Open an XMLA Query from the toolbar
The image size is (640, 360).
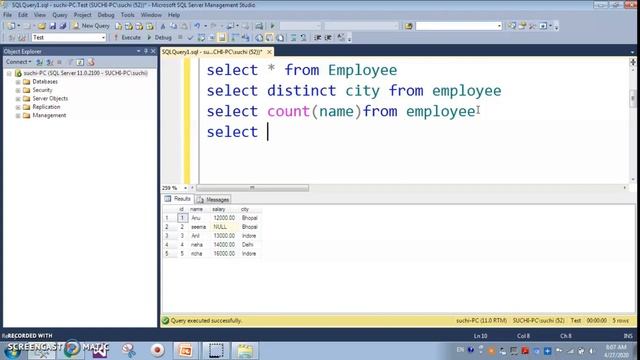point(150,26)
